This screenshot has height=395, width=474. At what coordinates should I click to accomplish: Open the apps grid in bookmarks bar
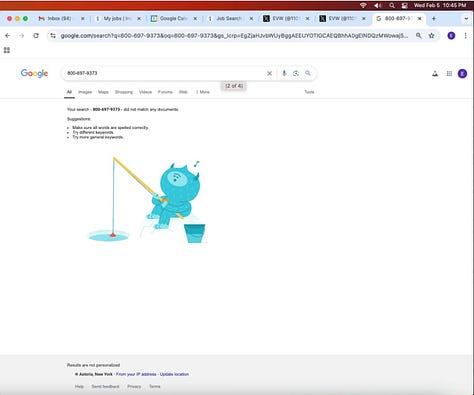point(7,50)
